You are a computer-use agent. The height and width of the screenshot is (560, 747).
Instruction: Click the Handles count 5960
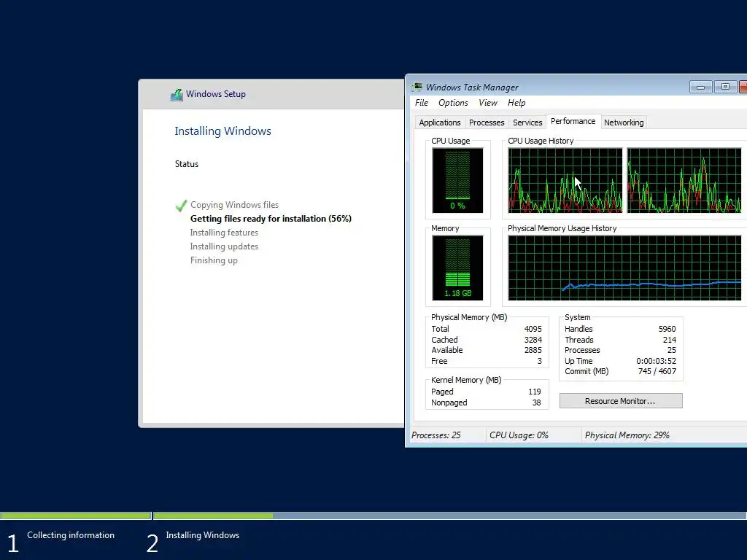click(x=667, y=329)
